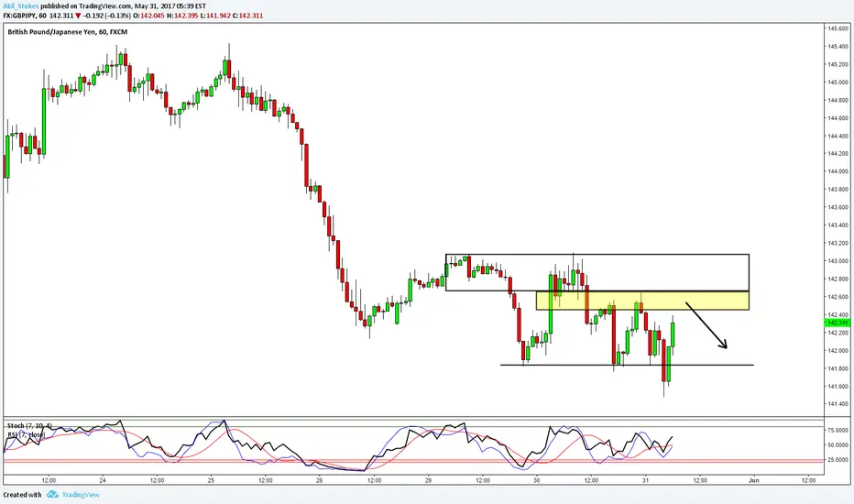Select the 'British Pound/Japanese Yen, 60, FXCM' chart title

[x=68, y=32]
